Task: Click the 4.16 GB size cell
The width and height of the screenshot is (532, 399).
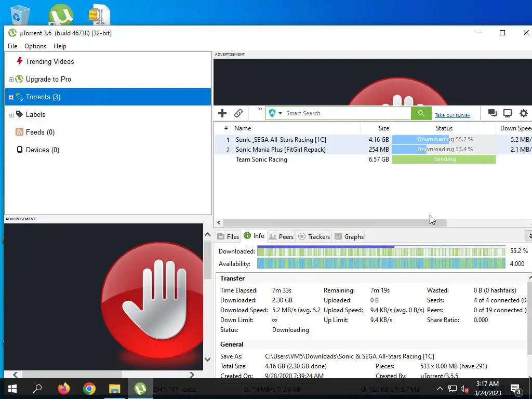Action: pos(379,139)
